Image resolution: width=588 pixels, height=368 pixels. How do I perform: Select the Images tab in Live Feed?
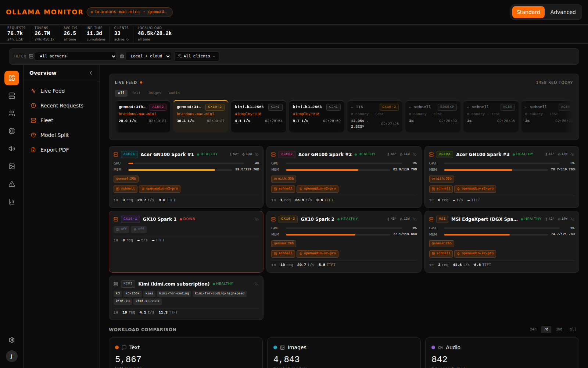(155, 93)
